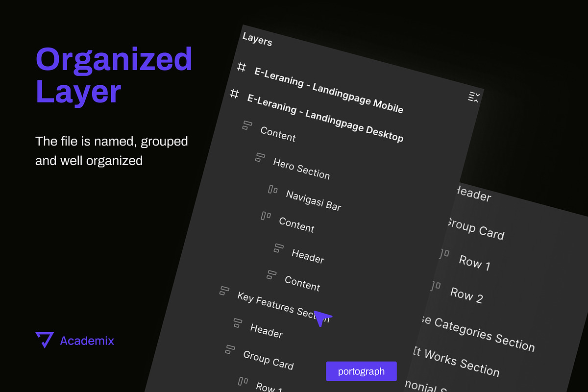Select the Hero Section layer

[x=301, y=169]
